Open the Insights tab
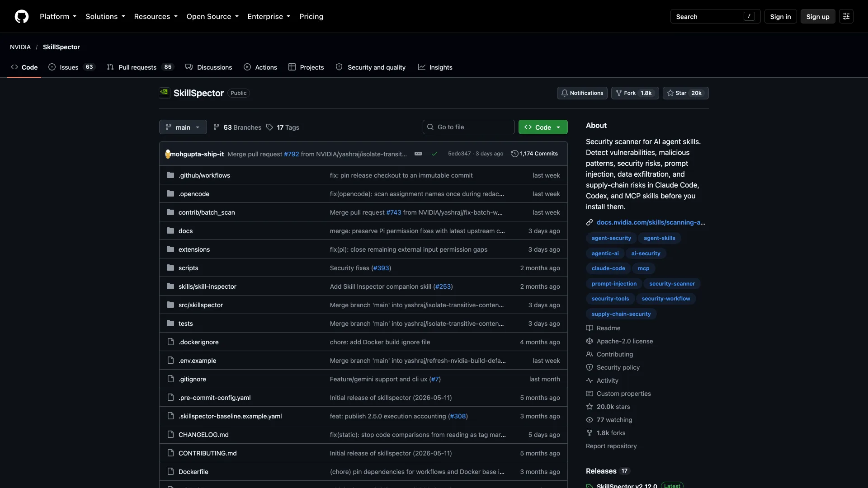 (435, 67)
